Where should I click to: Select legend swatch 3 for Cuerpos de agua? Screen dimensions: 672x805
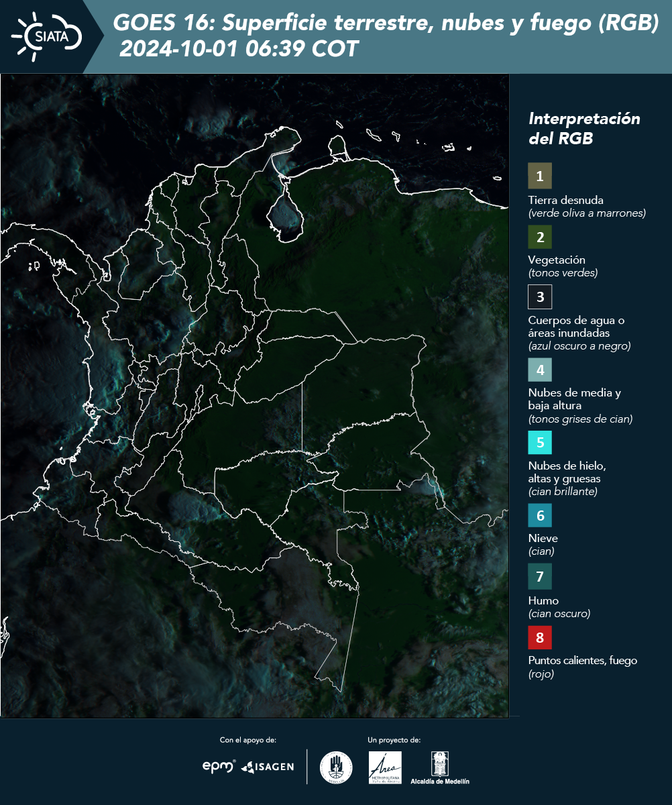tap(540, 297)
